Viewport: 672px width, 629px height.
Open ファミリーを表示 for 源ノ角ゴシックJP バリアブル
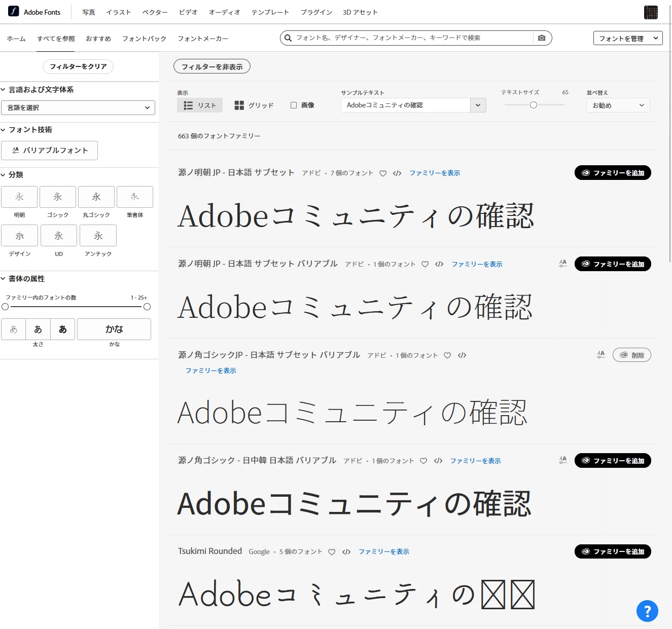click(210, 371)
